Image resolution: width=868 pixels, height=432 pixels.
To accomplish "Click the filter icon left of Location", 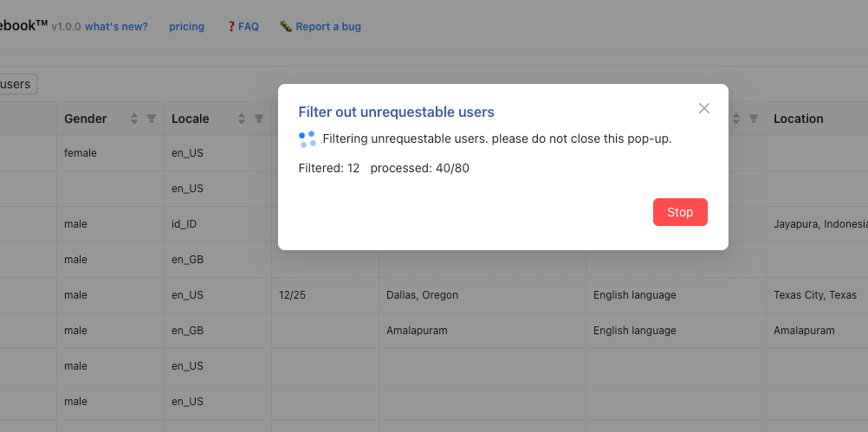I will click(x=754, y=119).
